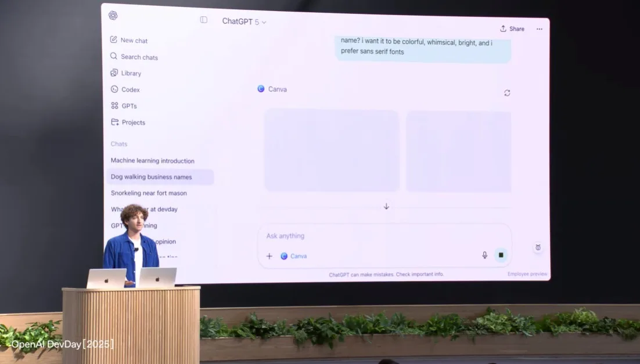This screenshot has height=364, width=640.
Task: Open the three-dot more options menu
Action: (540, 29)
